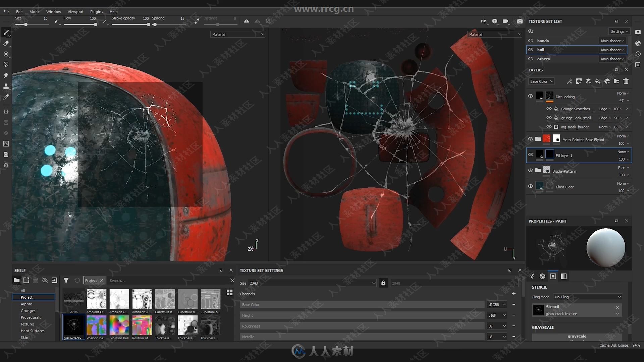The image size is (644, 362).
Task: Open Shader Settings icon in right sidebar
Action: (x=638, y=43)
